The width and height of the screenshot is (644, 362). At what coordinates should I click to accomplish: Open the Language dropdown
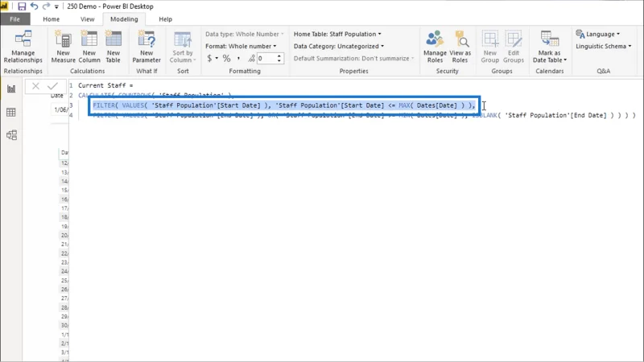point(598,34)
